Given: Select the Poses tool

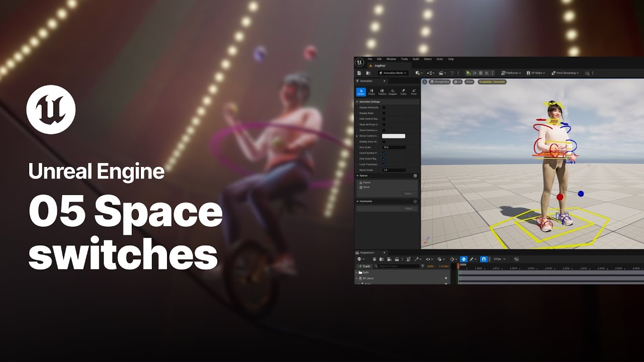Looking at the screenshot, I should coord(372,92).
